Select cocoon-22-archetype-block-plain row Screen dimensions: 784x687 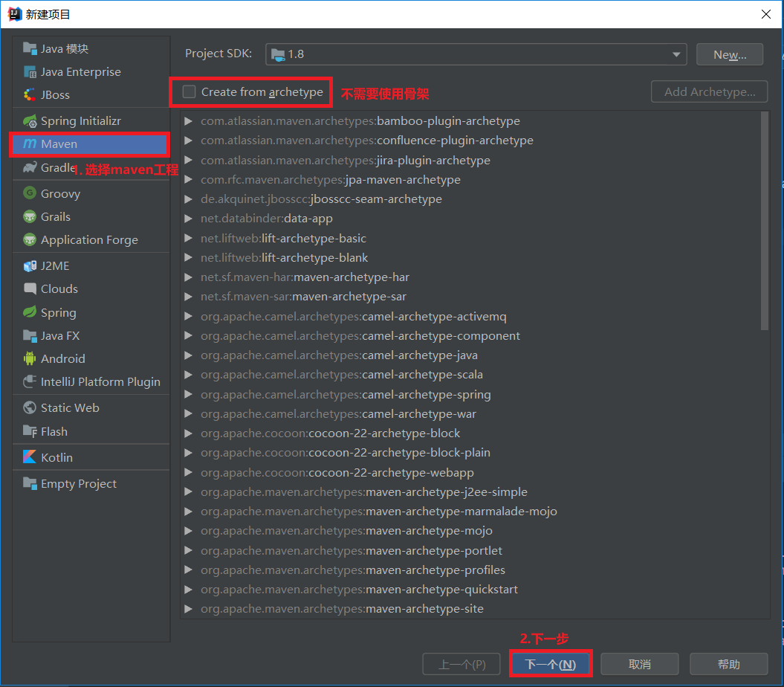470,453
